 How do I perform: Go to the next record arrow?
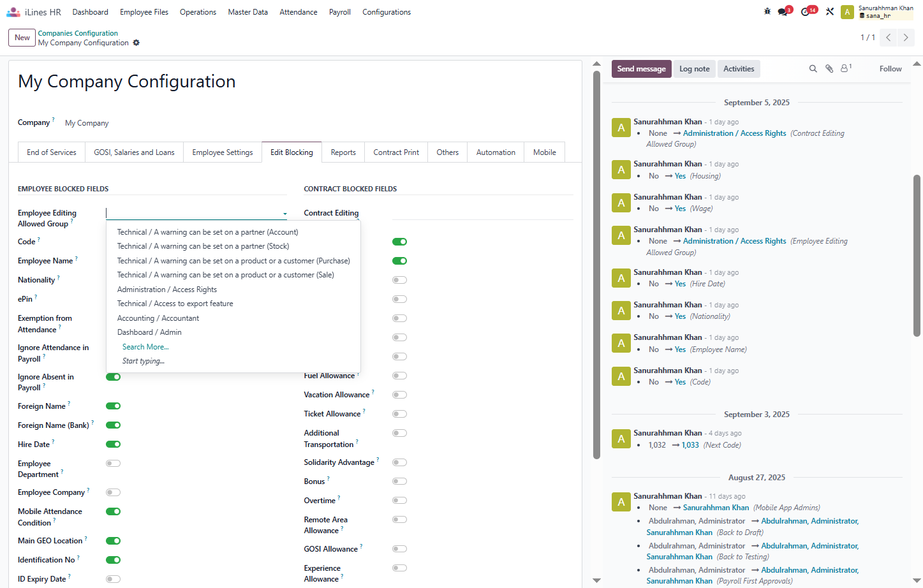(906, 38)
